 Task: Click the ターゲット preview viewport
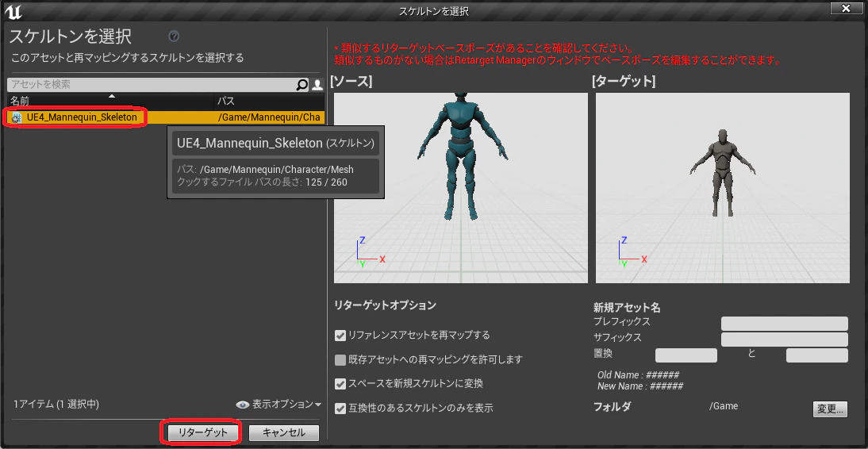click(723, 188)
